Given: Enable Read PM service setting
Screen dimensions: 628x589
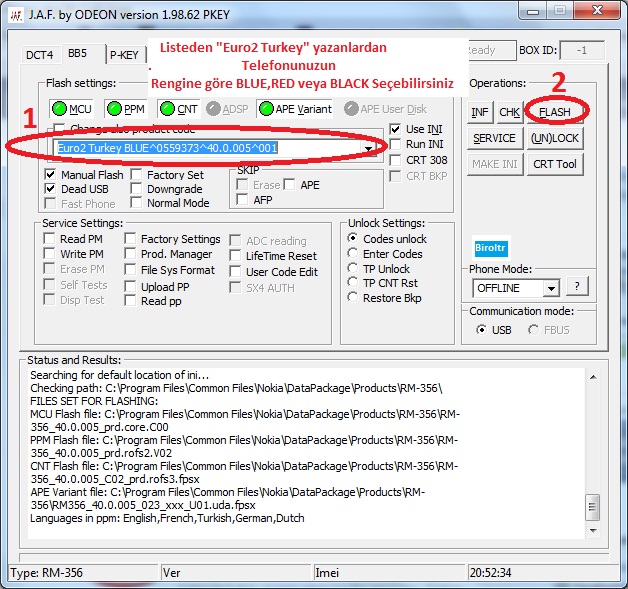Looking at the screenshot, I should tap(49, 239).
